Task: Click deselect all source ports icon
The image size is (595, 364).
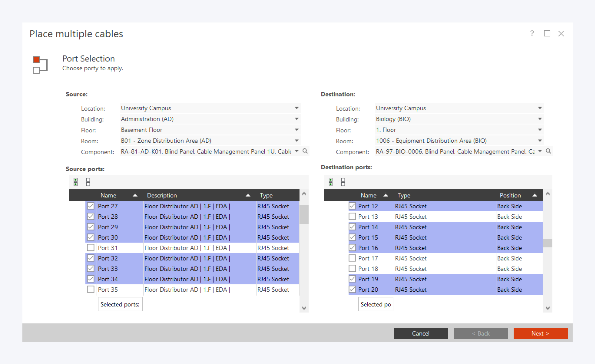Action: point(88,182)
